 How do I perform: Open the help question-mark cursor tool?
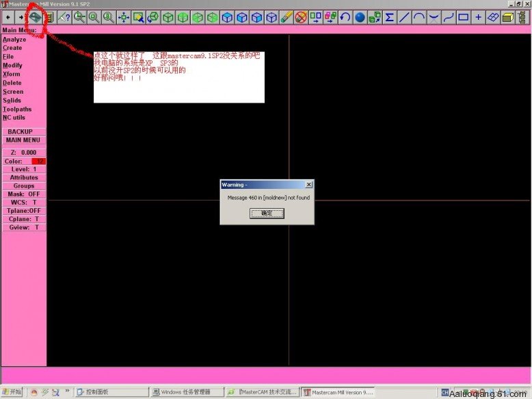(x=64, y=17)
